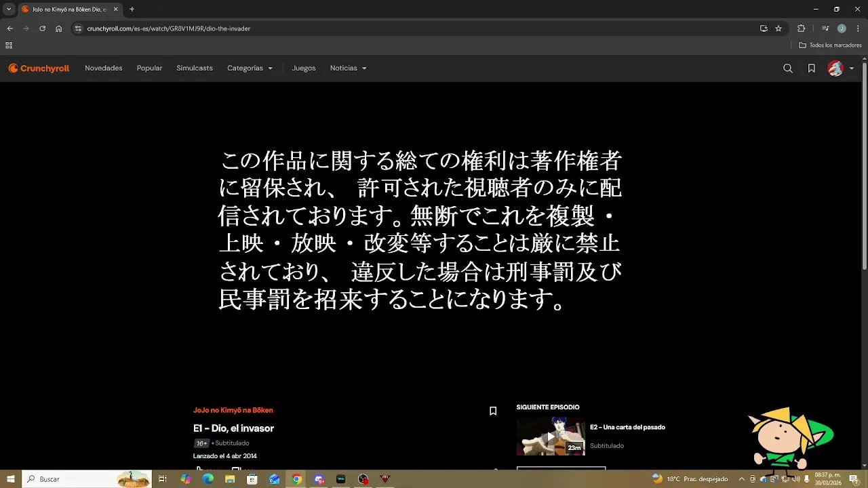Screen dimensions: 868x488
Task: Open the clock and date flyout
Action: click(828, 479)
